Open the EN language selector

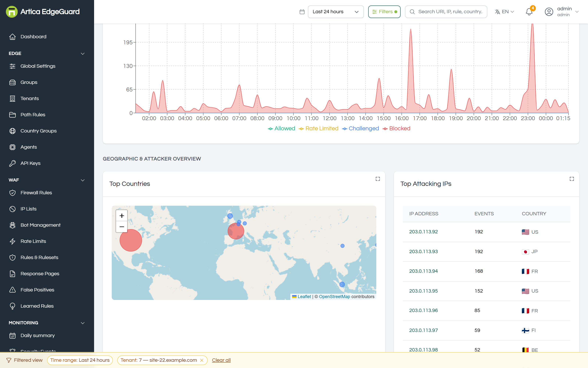pyautogui.click(x=504, y=12)
